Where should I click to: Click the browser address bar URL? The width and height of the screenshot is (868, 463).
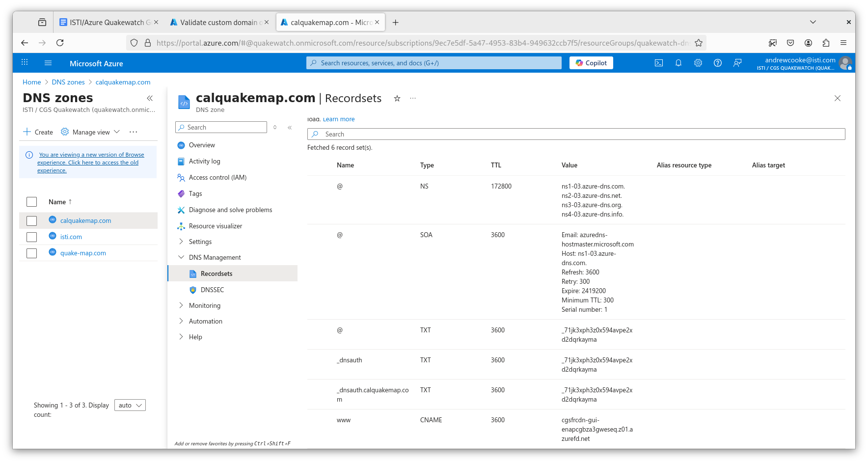click(422, 43)
